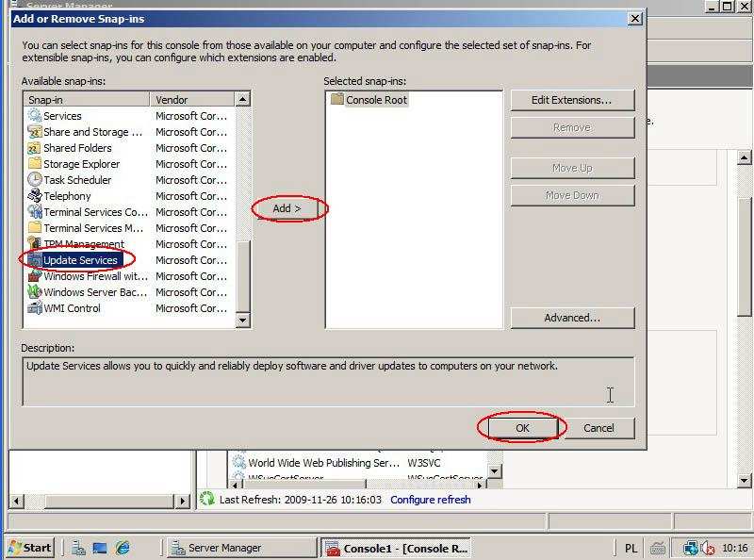Launch Internet Explorer from quick launch
Screen dimensions: 754x560
[123, 548]
